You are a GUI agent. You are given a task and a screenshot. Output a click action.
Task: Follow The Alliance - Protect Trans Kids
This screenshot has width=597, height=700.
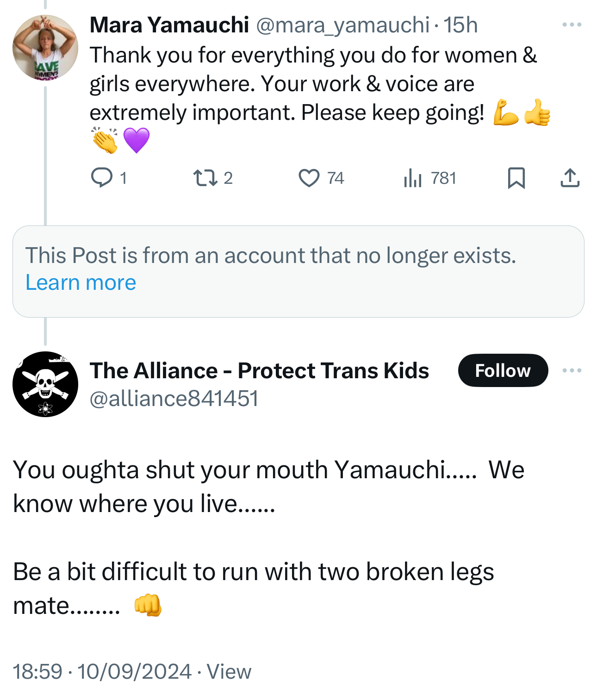(x=503, y=370)
